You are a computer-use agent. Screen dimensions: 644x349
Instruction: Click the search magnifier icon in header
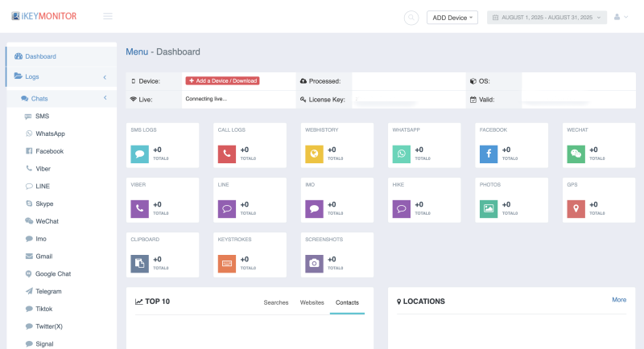click(411, 18)
